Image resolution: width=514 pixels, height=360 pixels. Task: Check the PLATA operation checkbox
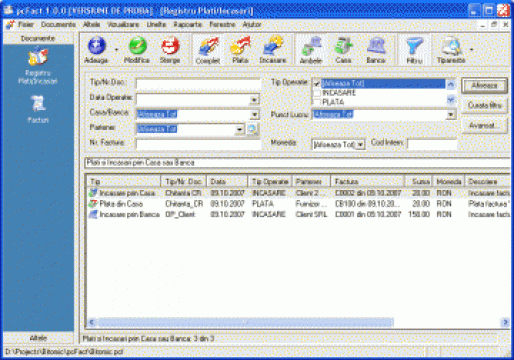(317, 102)
